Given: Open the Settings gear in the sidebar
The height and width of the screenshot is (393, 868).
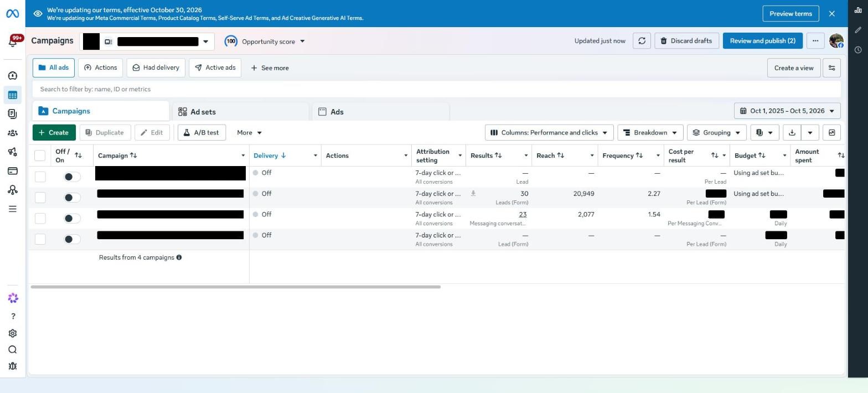Looking at the screenshot, I should tap(13, 334).
